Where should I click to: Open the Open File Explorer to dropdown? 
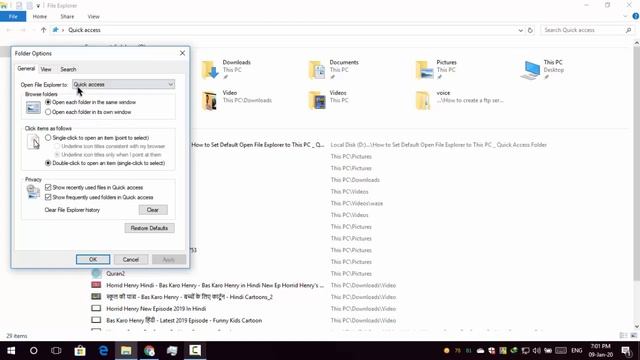click(124, 84)
